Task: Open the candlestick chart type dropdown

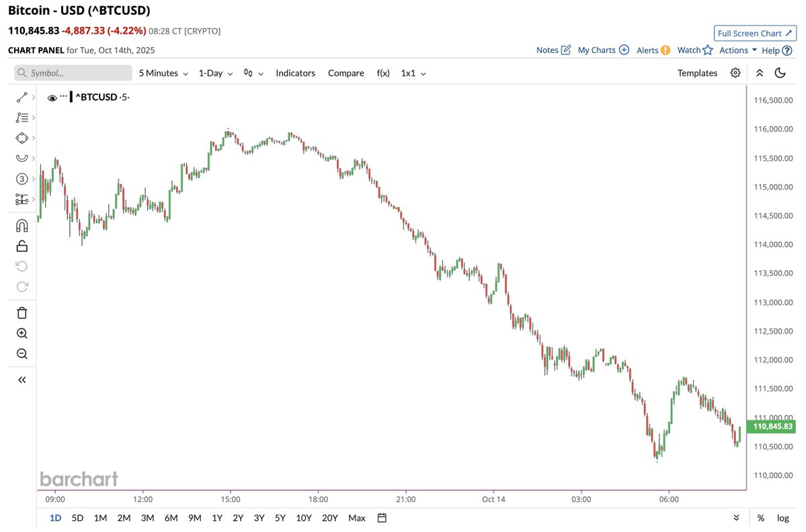Action: point(253,73)
